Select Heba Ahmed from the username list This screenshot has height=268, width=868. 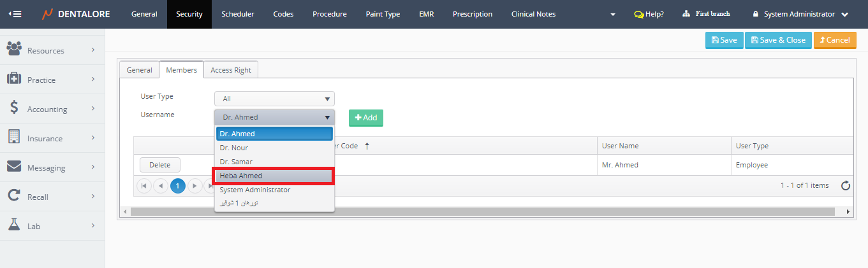tap(272, 176)
